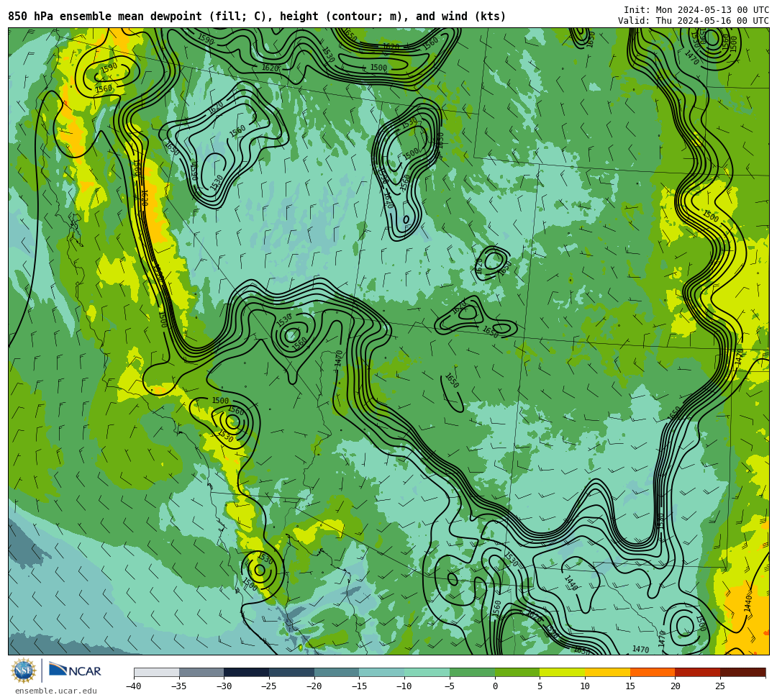777x700 pixels.
Task: Click the 850 hPa ensemble mean dewpoint title
Action: 257,17
